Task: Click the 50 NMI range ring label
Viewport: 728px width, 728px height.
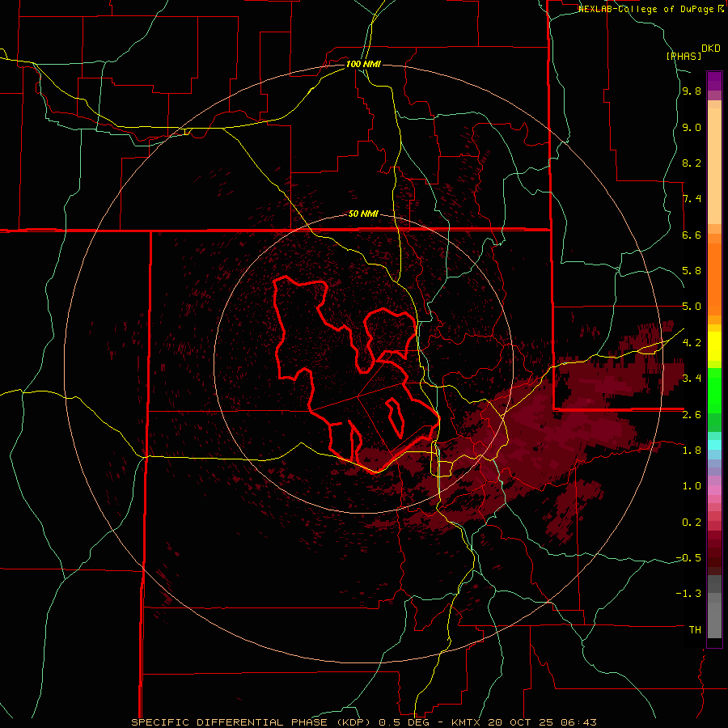Action: coord(363,214)
